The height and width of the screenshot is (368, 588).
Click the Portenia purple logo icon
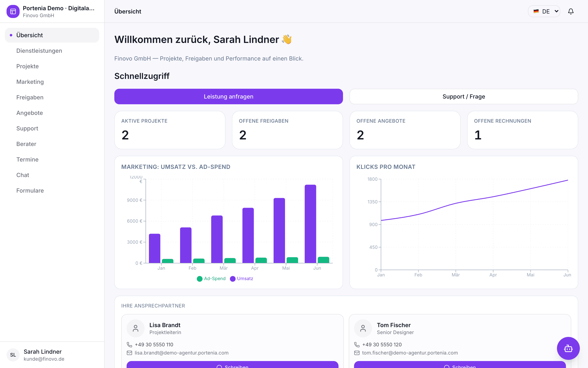(13, 11)
